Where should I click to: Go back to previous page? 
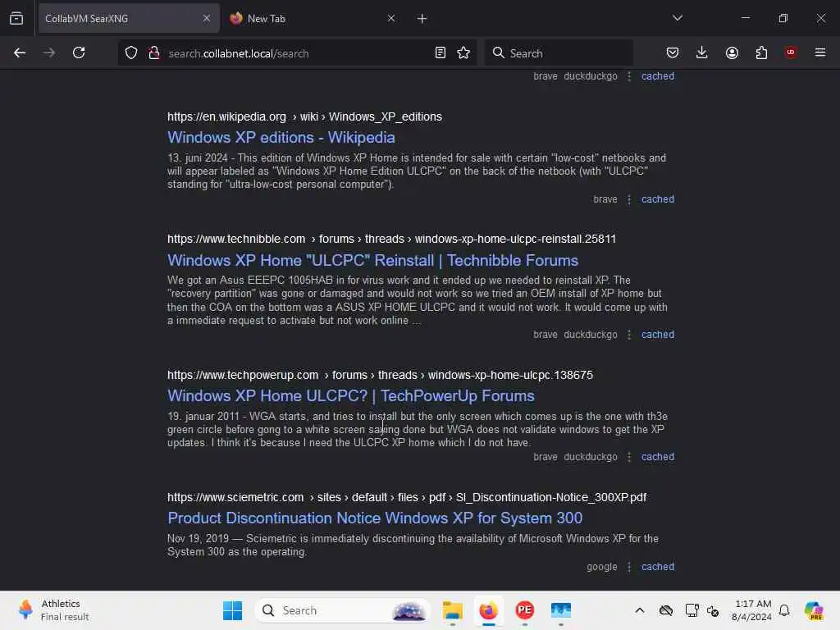coord(20,52)
